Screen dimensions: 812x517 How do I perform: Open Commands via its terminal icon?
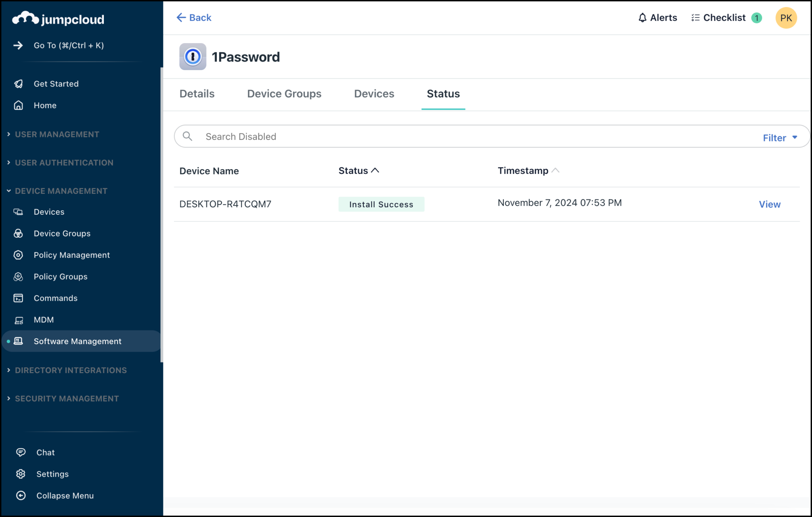(18, 298)
